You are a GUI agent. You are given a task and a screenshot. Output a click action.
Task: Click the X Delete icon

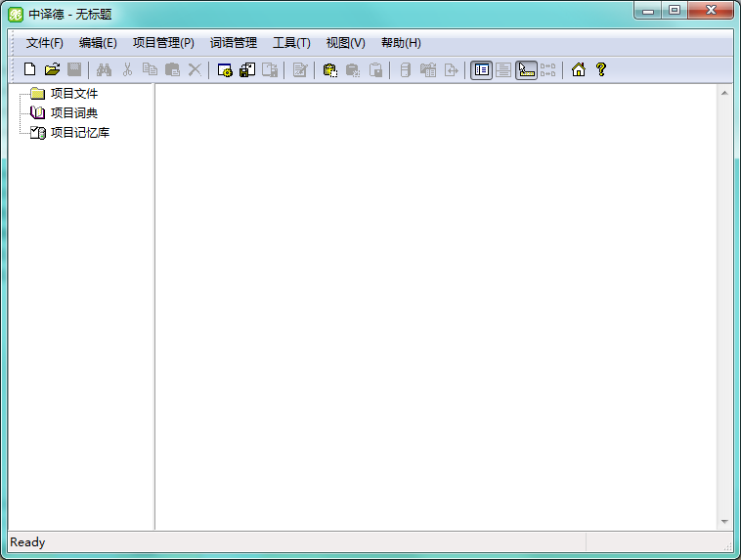pyautogui.click(x=195, y=70)
